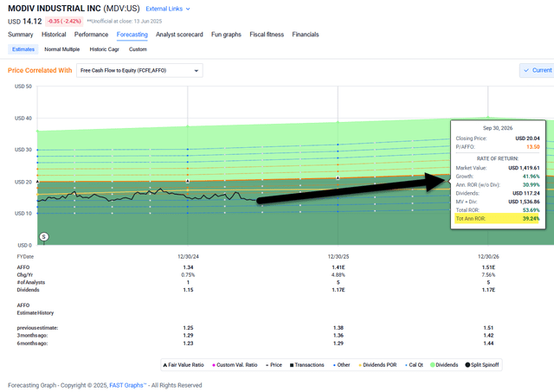Toggle the Transactions legend item
Viewport: 554px width, 392px height.
pos(307,365)
